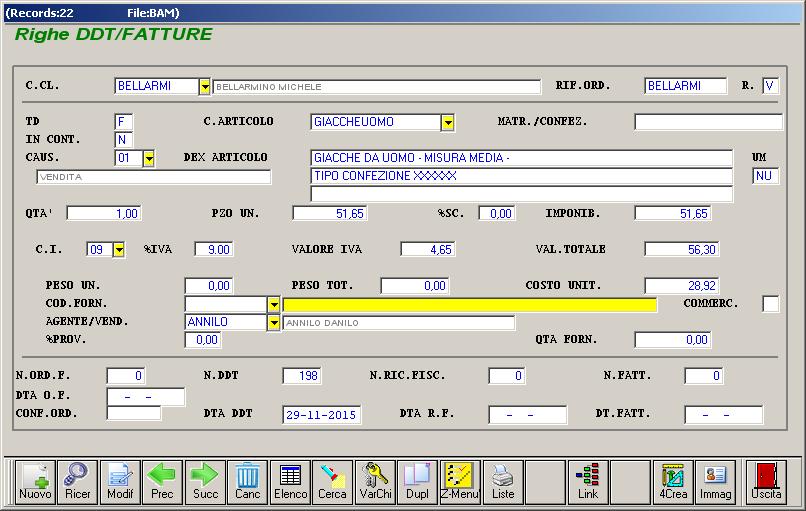
Task: Click the QTA FORN. field
Action: pyautogui.click(x=673, y=340)
